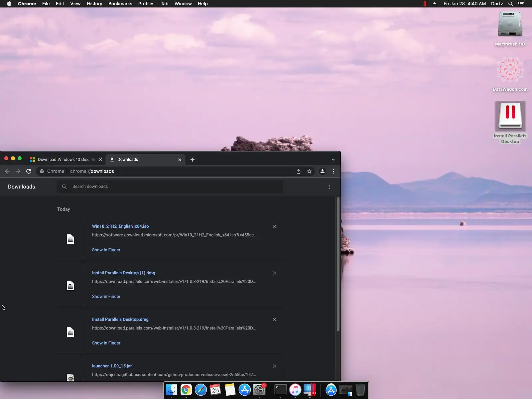
Task: Open the History menu
Action: (x=94, y=4)
